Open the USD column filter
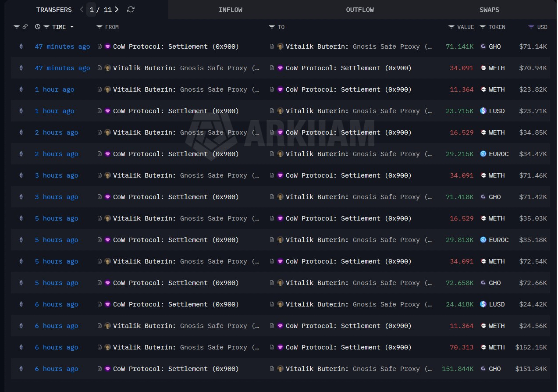 531,27
